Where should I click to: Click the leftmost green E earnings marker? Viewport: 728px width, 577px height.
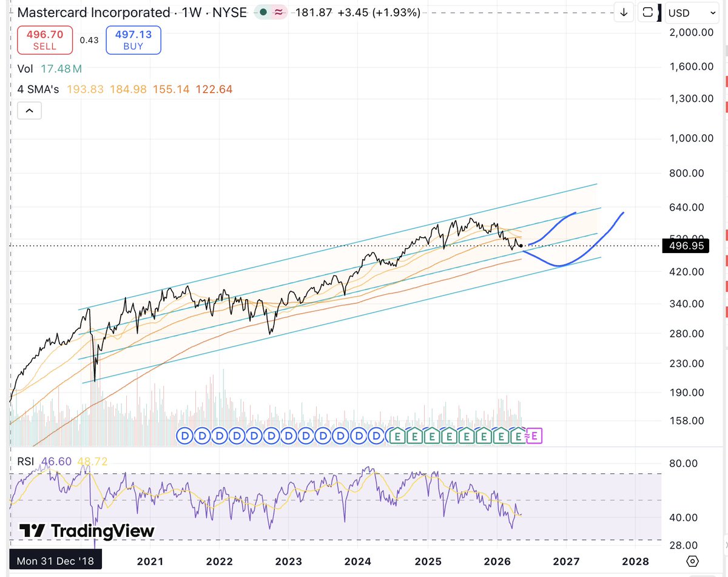tap(397, 435)
